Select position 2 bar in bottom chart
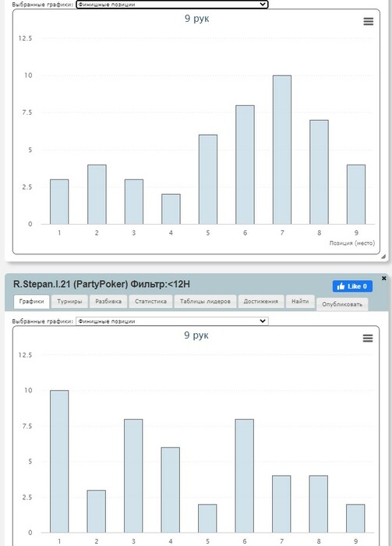Screen dimensions: 392x546 pyautogui.click(x=97, y=511)
